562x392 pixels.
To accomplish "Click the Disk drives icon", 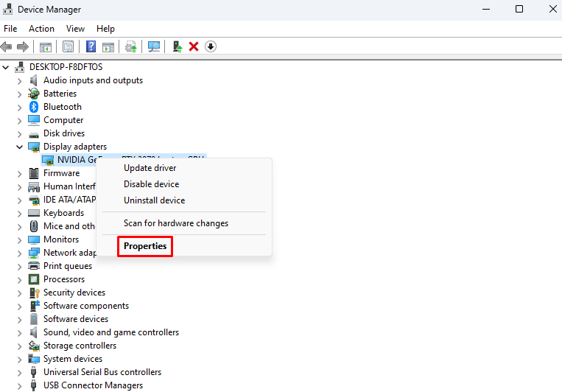I will click(34, 135).
